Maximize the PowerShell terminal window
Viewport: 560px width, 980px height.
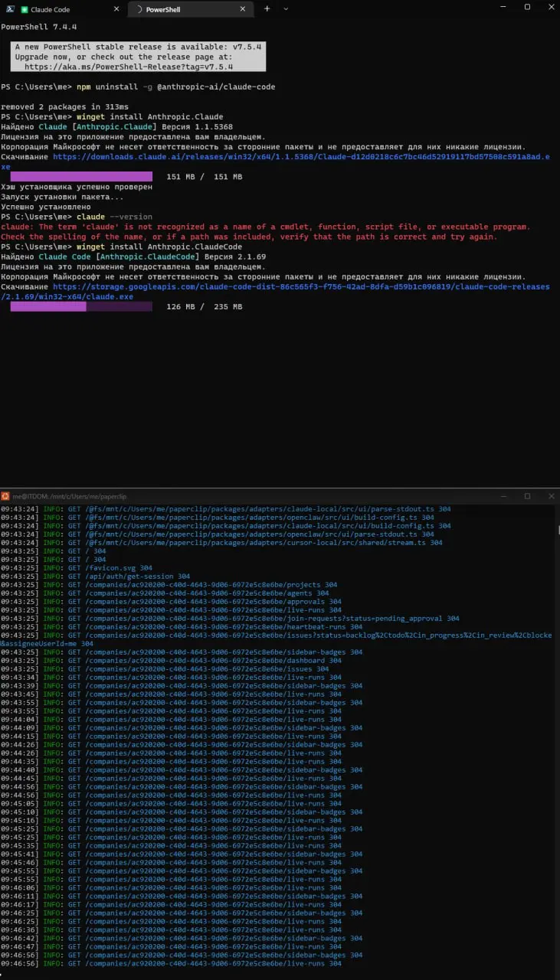click(x=527, y=7)
